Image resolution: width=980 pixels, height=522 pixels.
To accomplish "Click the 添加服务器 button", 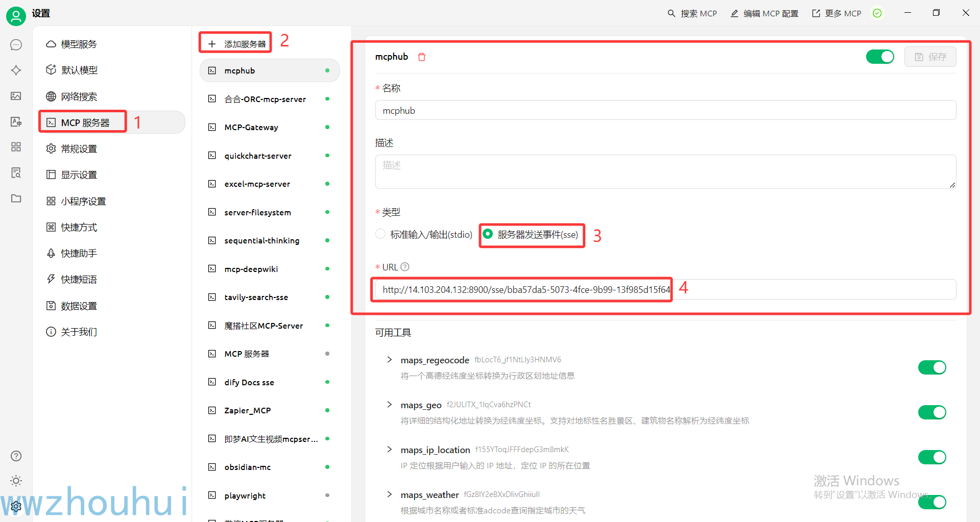I will coord(235,42).
